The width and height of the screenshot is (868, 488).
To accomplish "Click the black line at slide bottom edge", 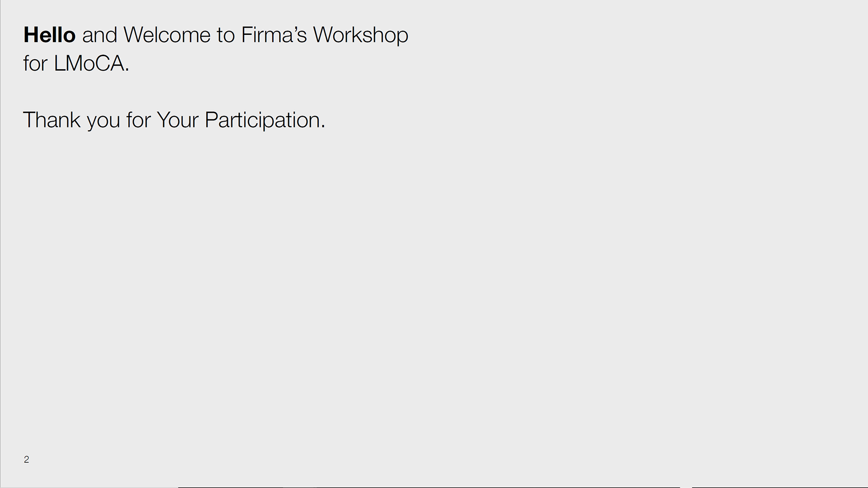I will click(429, 487).
